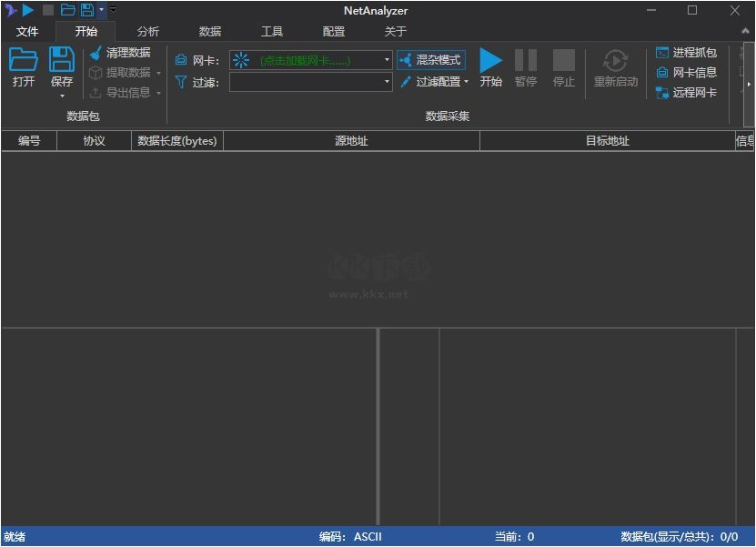Image resolution: width=756 pixels, height=547 pixels.
Task: Click the 重新启动 restart capture icon
Action: pos(615,64)
